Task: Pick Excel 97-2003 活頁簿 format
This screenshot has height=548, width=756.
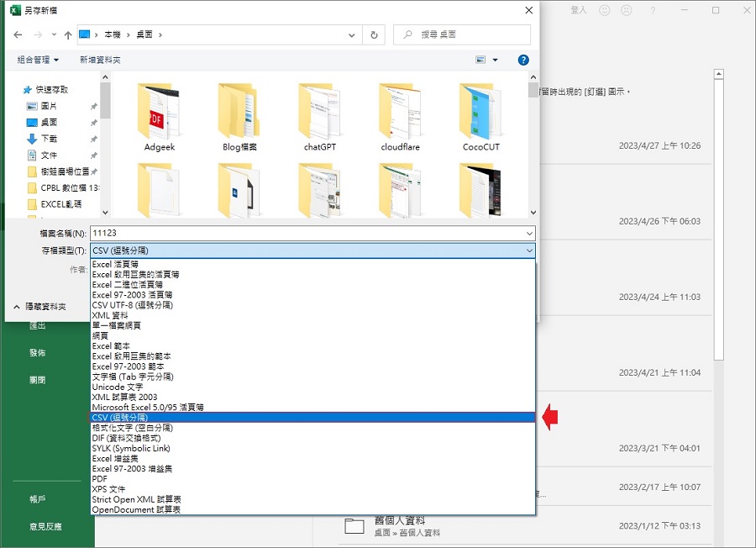Action: [x=133, y=295]
